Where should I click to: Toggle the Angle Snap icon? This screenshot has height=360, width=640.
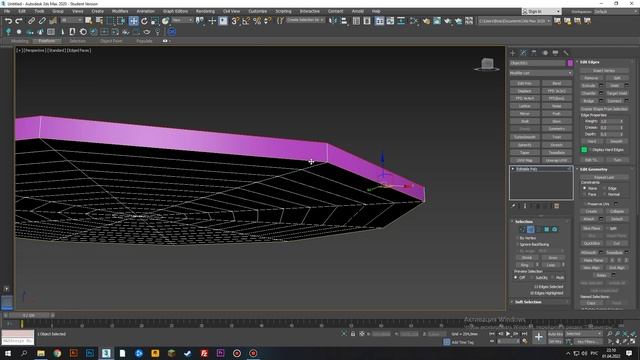tap(246, 21)
